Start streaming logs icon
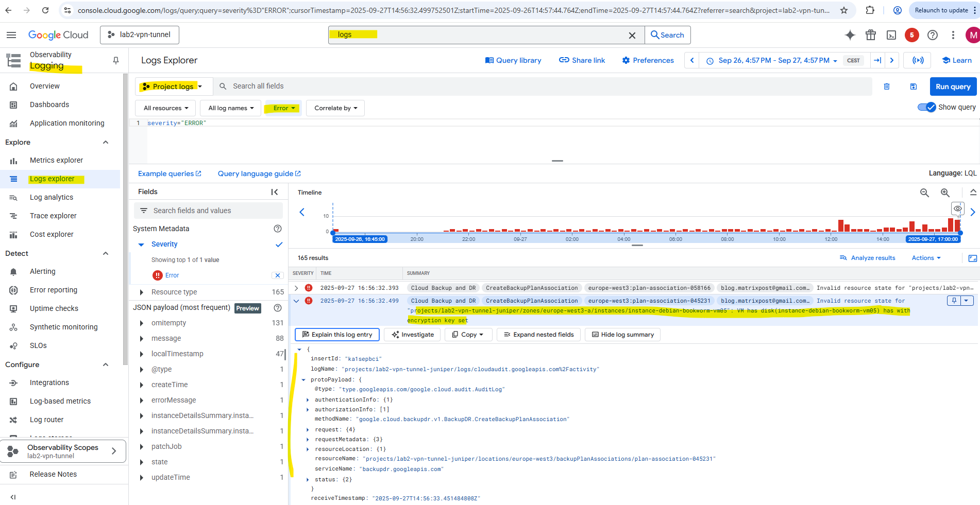Viewport: 980px width, 505px height. pos(918,60)
